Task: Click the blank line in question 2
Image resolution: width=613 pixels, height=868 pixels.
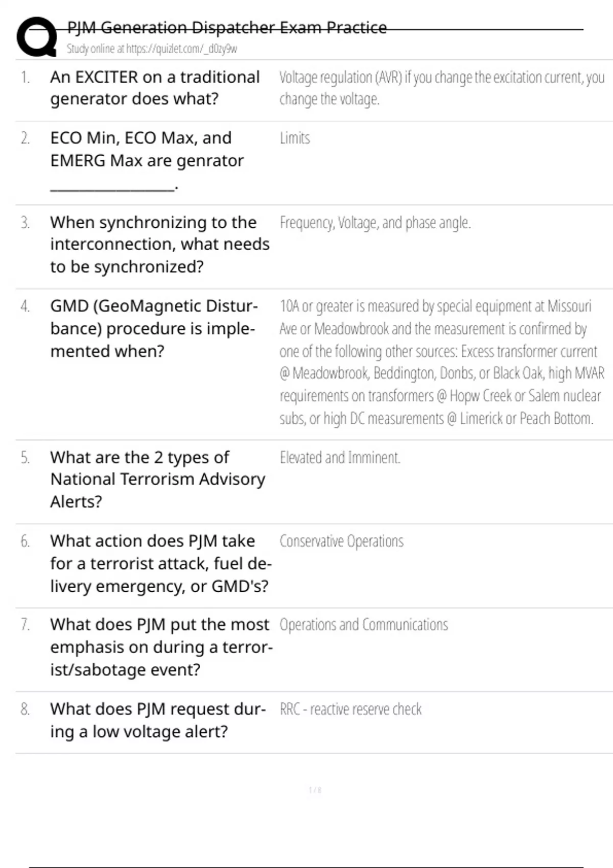Action: (114, 187)
